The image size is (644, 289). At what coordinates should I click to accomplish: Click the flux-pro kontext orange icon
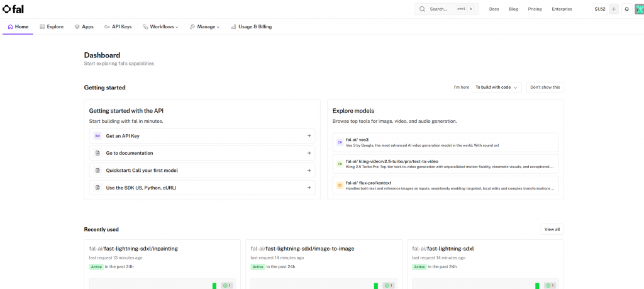click(x=340, y=185)
